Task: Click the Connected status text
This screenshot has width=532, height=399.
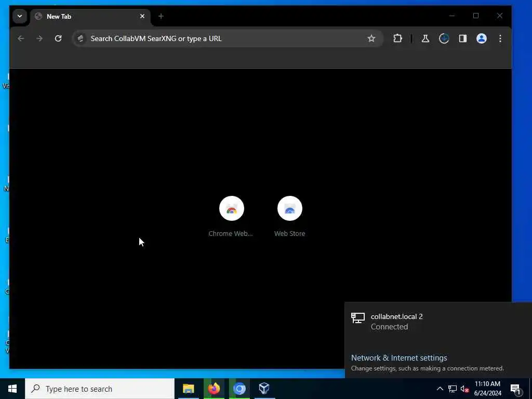Action: 389,327
